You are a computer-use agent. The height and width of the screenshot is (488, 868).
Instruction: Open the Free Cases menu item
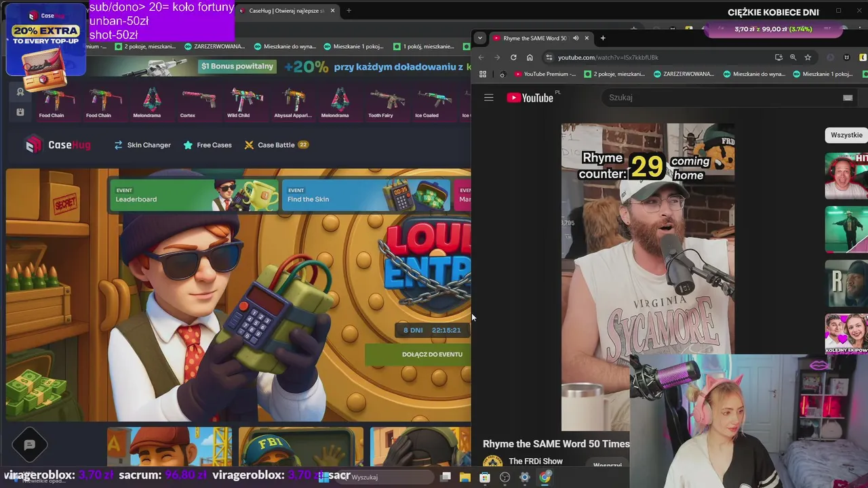[x=208, y=145]
